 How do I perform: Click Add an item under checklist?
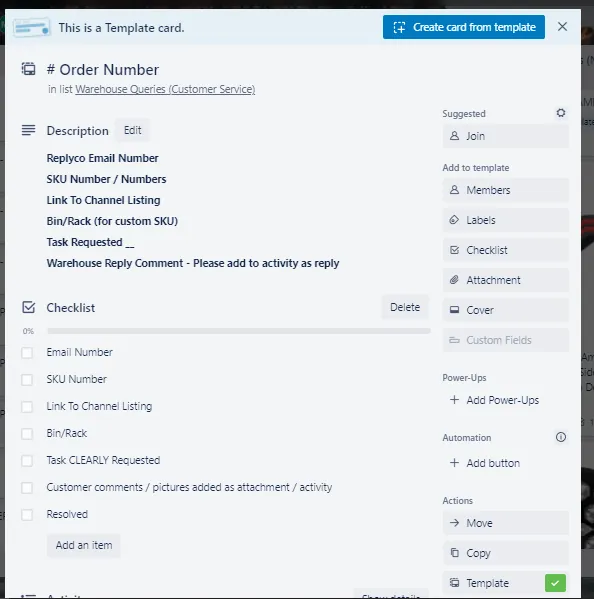point(84,545)
